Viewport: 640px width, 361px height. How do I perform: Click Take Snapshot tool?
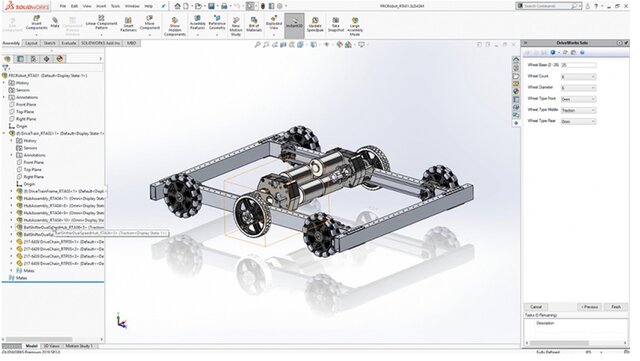point(336,25)
